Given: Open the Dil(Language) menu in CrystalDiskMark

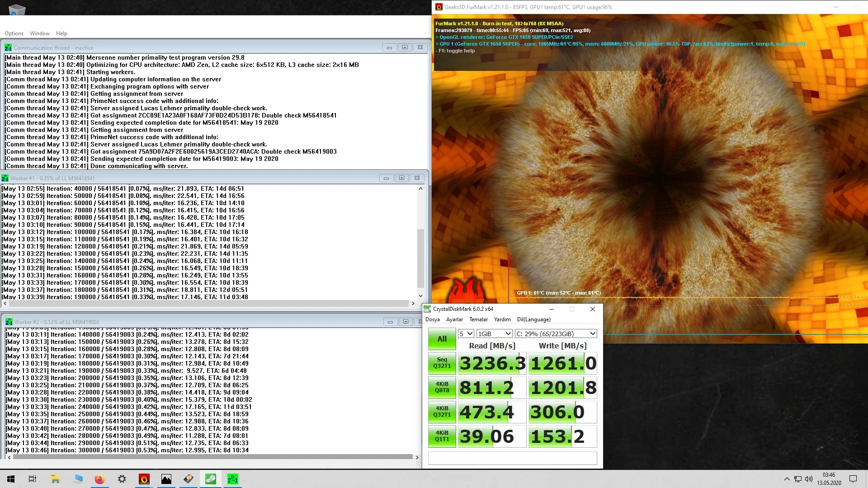Looking at the screenshot, I should 533,319.
